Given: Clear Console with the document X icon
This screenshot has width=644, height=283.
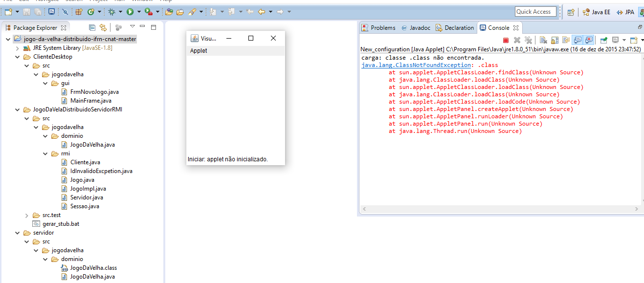Looking at the screenshot, I should pyautogui.click(x=543, y=40).
